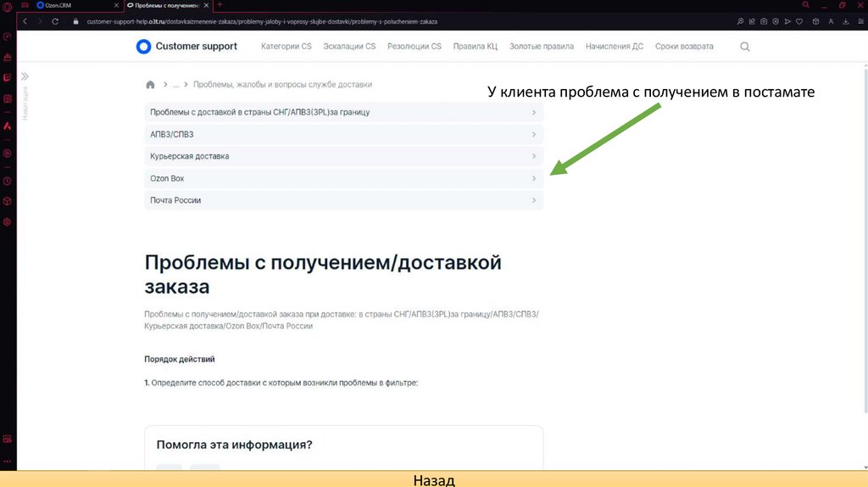Viewport: 868px width, 487px height.
Task: Click the tab search magnifier in the title bar
Action: click(806, 5)
